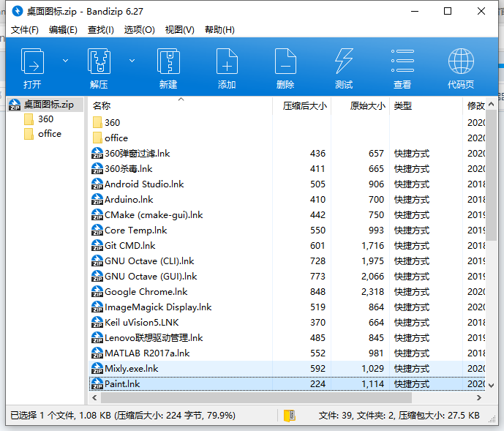Click the icon of ImageMagick Display.lnk
Image resolution: width=504 pixels, height=431 pixels.
(x=97, y=307)
